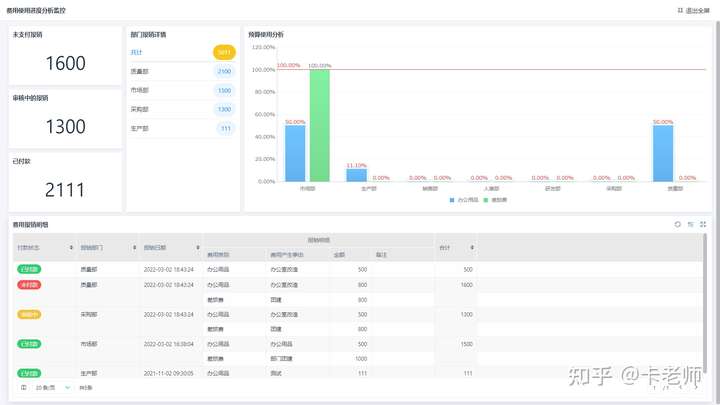Sort by the payment status column header arrows
Viewport: 720px width, 405px height.
tap(71, 248)
